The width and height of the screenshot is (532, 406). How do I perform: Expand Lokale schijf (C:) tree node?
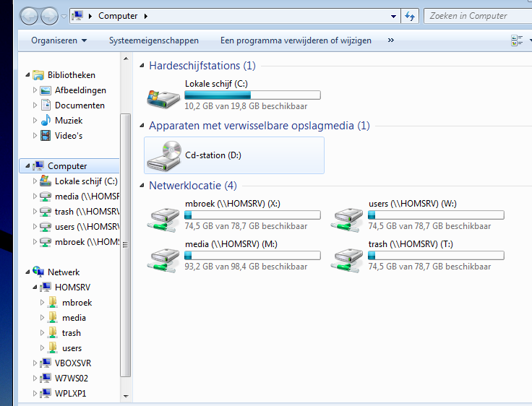[35, 181]
